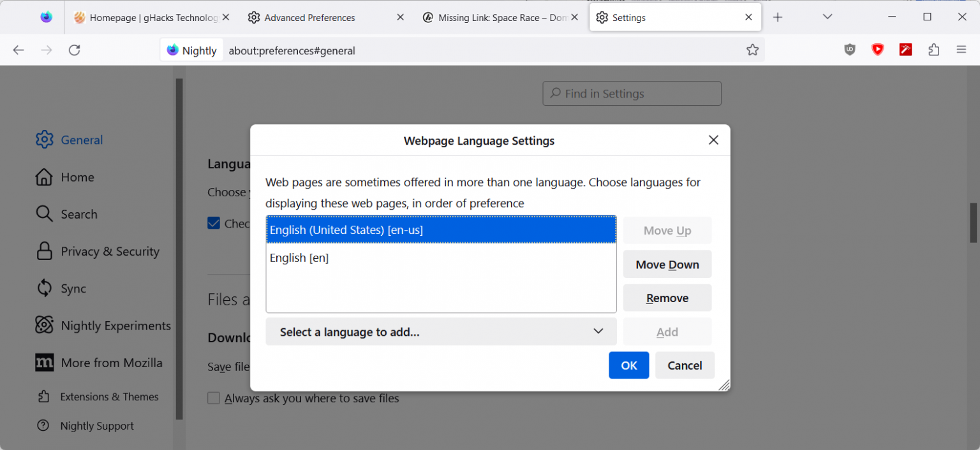This screenshot has width=980, height=450.
Task: Switch to the Advanced Preferences tab
Action: pos(309,17)
